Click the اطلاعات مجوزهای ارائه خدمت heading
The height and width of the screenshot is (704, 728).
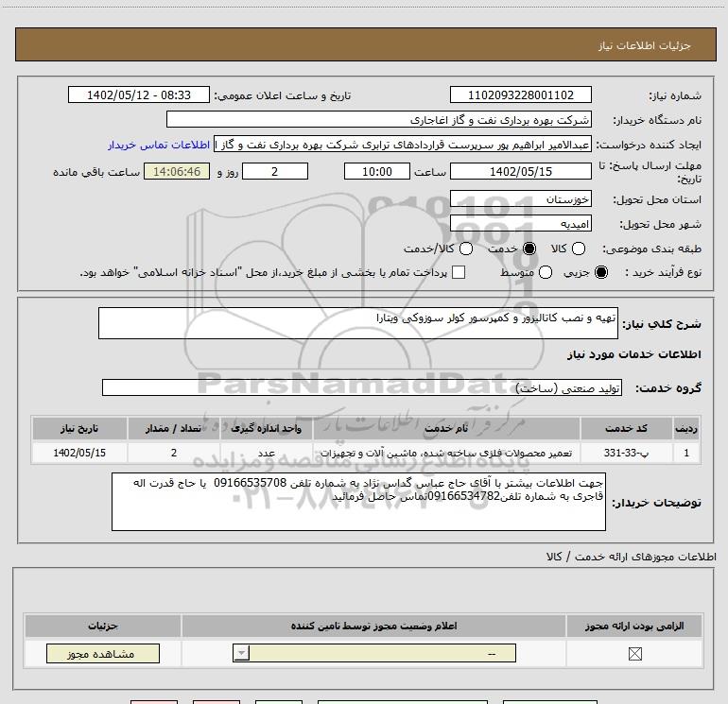[632, 557]
